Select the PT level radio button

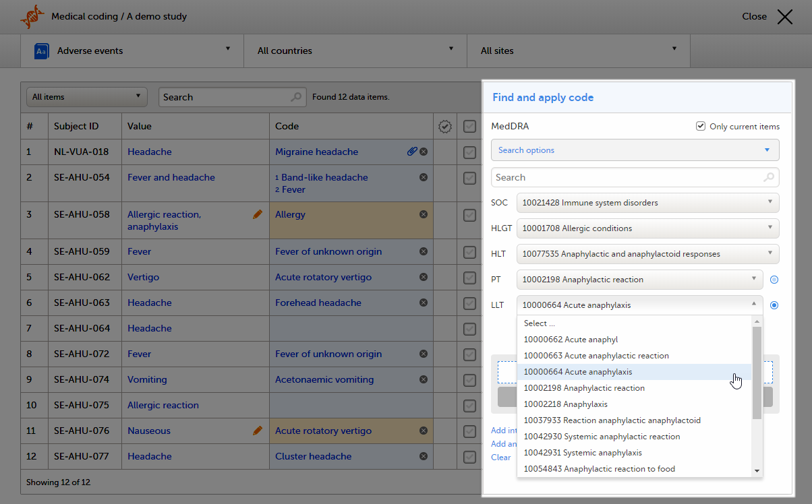pyautogui.click(x=774, y=280)
